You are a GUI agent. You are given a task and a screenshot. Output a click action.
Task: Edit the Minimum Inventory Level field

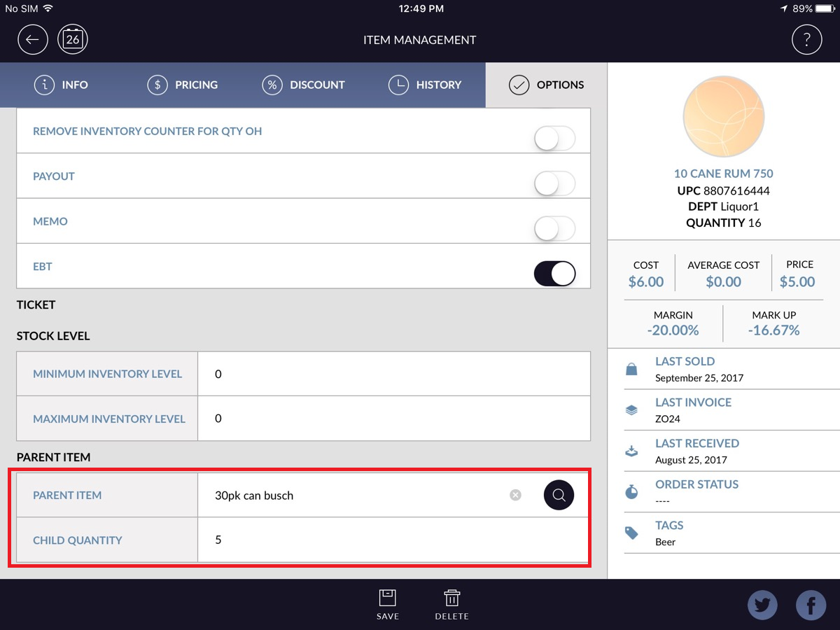[x=393, y=374]
